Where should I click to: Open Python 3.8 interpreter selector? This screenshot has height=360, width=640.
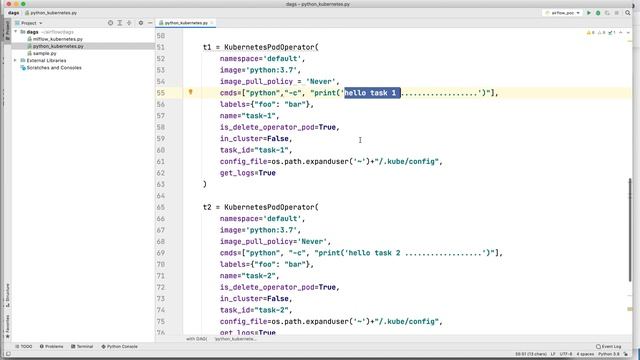click(609, 354)
